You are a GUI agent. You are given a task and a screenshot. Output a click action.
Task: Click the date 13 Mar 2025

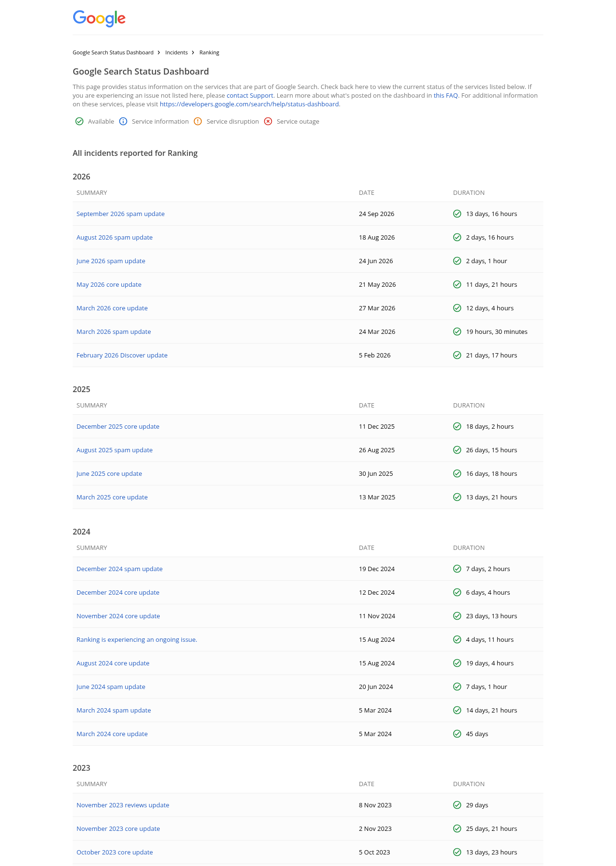click(377, 497)
